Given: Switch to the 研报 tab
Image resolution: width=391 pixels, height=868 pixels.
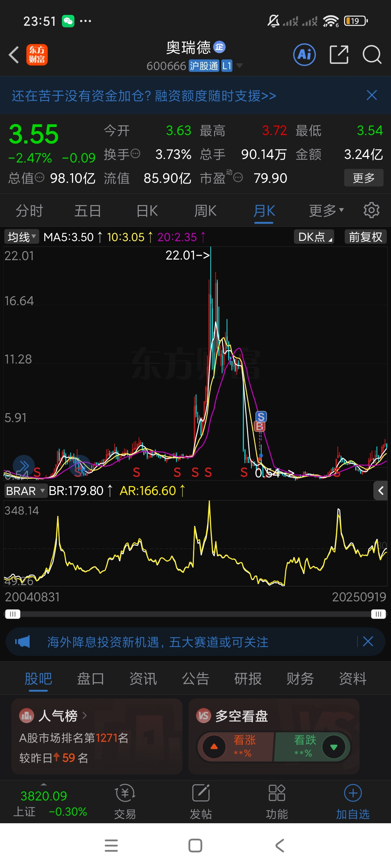Looking at the screenshot, I should click(248, 678).
